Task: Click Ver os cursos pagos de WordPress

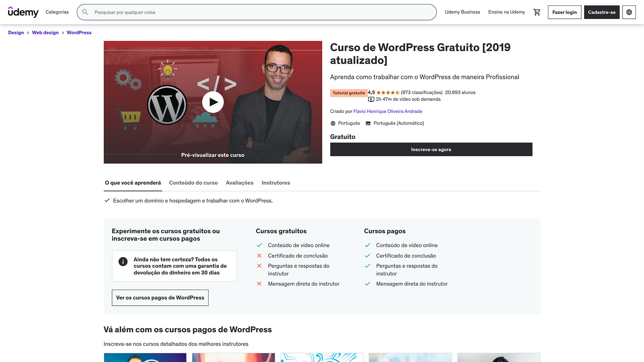Action: click(160, 298)
